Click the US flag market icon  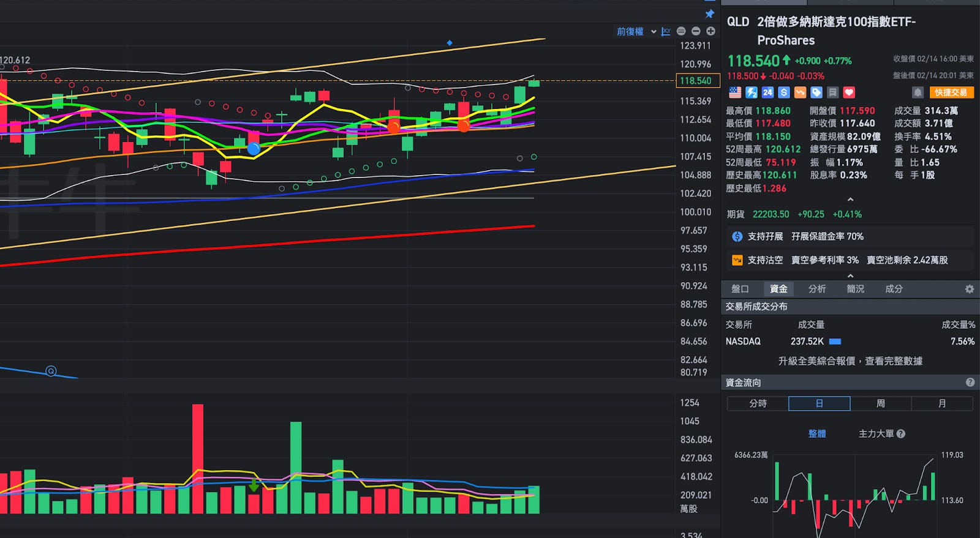735,92
